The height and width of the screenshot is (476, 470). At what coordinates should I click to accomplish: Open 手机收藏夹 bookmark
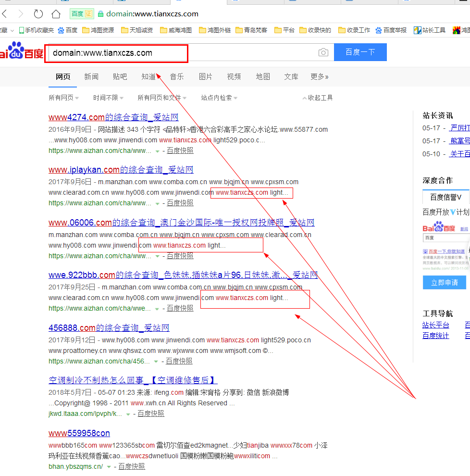[37, 30]
